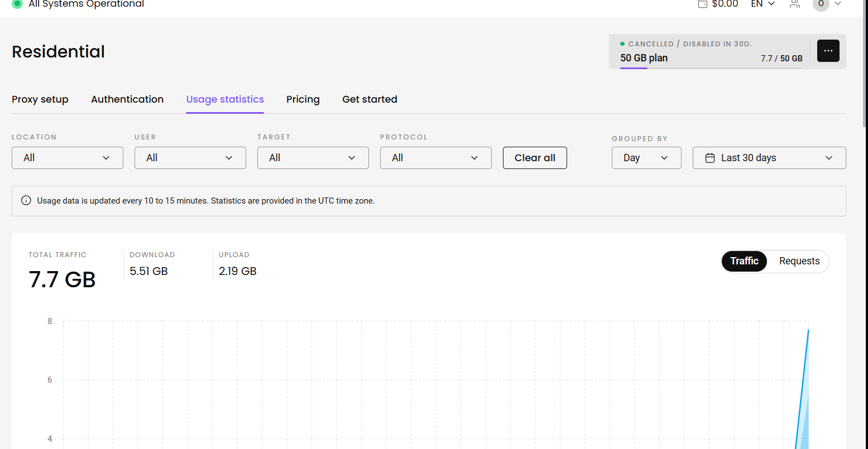This screenshot has width=868, height=449.
Task: Open the Pricing tab
Action: (303, 99)
